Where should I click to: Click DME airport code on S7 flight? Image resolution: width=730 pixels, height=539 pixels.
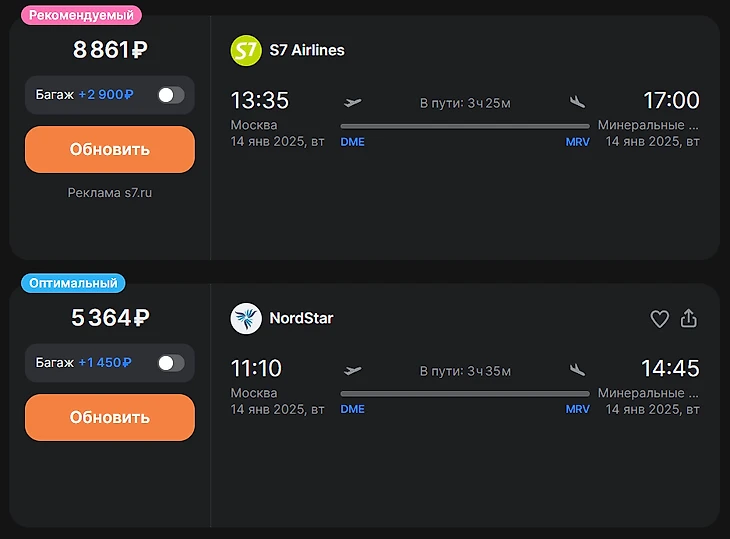pos(352,142)
